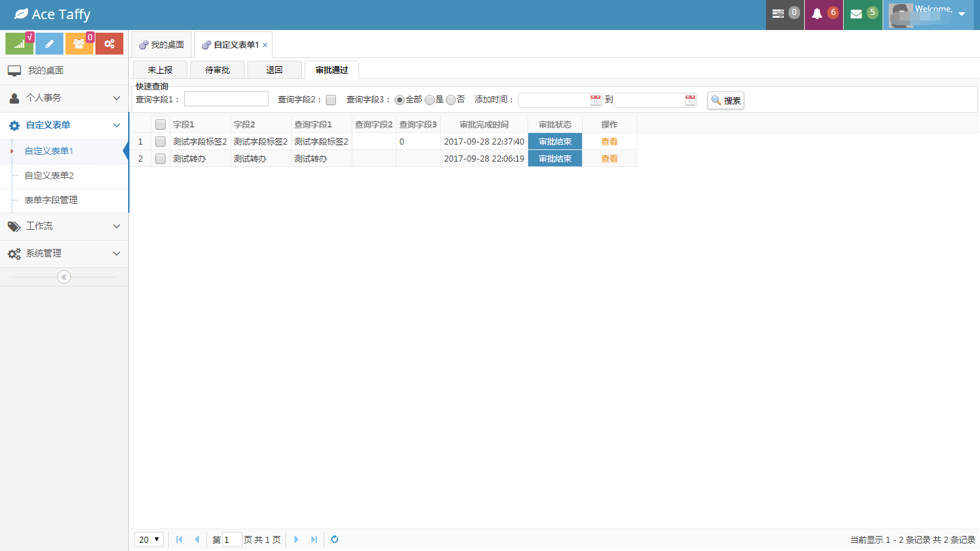This screenshot has height=551, width=980.
Task: Click the tasks list icon in header
Action: [x=778, y=14]
